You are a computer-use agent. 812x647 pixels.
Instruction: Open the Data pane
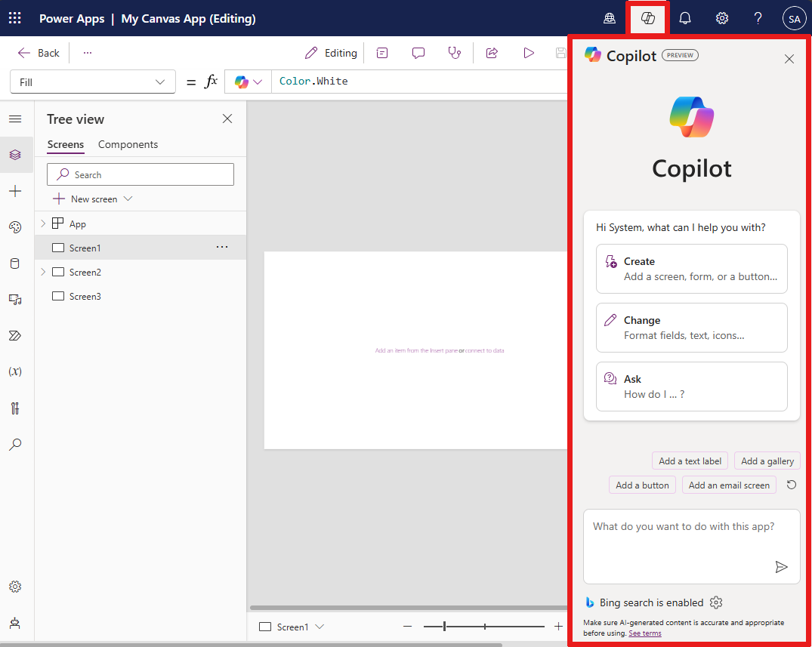(x=17, y=263)
